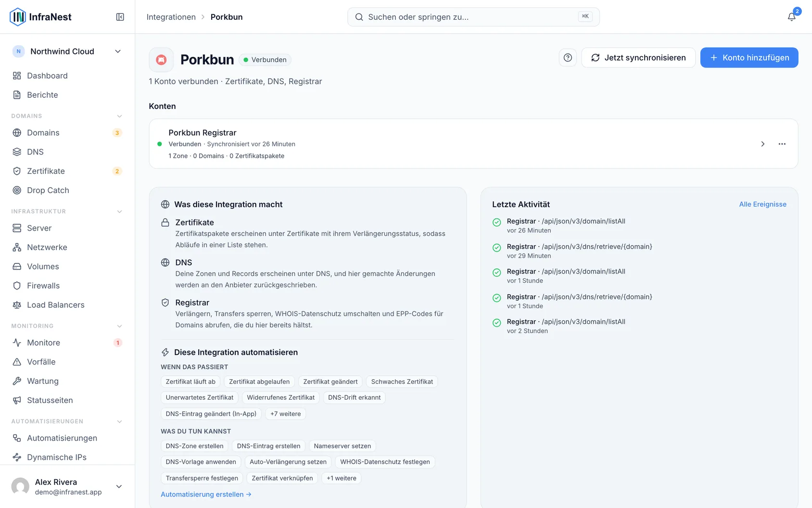
Task: Open the Domains page
Action: tap(67, 132)
